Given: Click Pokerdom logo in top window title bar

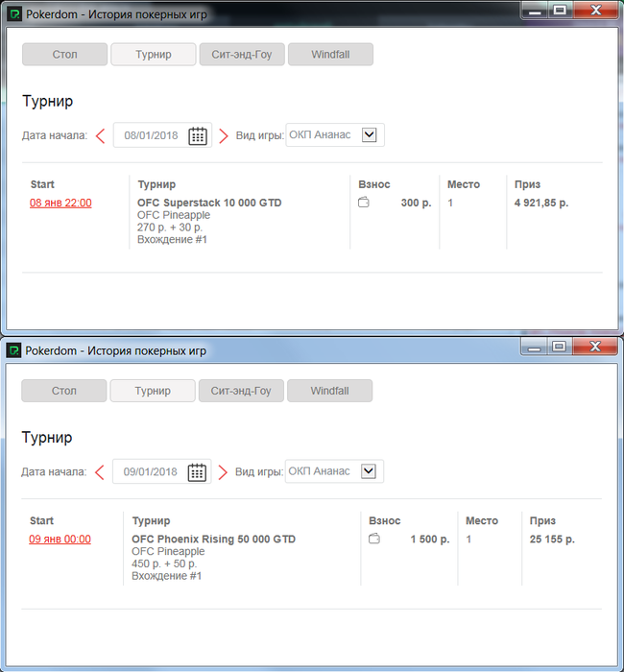Looking at the screenshot, I should coord(14,13).
